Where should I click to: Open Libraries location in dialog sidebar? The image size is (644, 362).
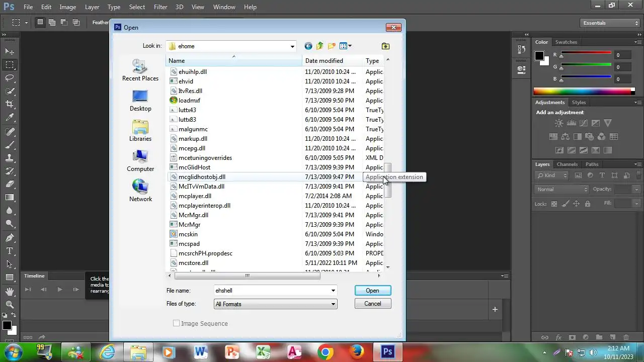[x=140, y=131]
